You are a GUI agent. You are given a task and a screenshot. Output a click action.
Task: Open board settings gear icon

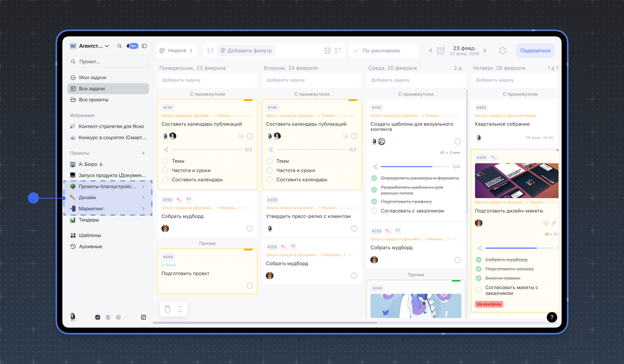503,51
